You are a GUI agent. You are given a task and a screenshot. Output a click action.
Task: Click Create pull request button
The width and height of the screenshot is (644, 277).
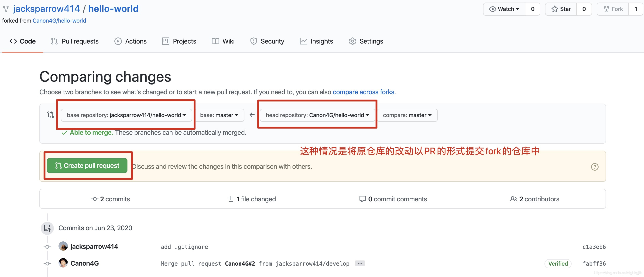click(87, 166)
